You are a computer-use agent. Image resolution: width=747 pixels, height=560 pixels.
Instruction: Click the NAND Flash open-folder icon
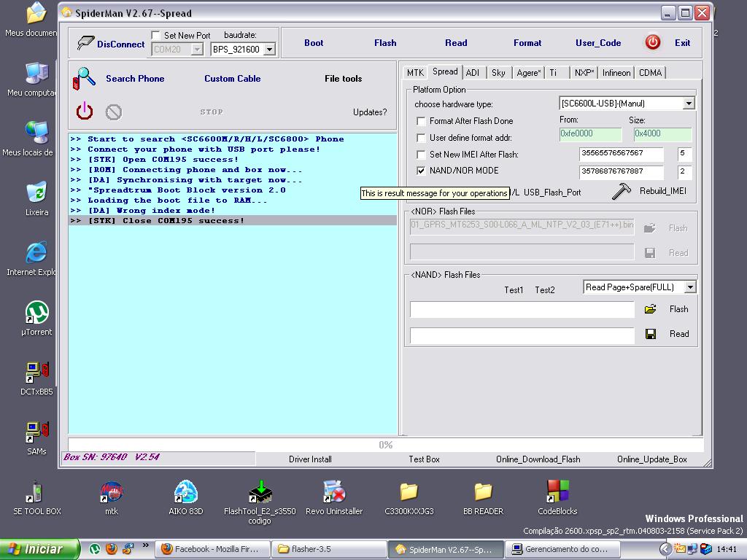[650, 309]
